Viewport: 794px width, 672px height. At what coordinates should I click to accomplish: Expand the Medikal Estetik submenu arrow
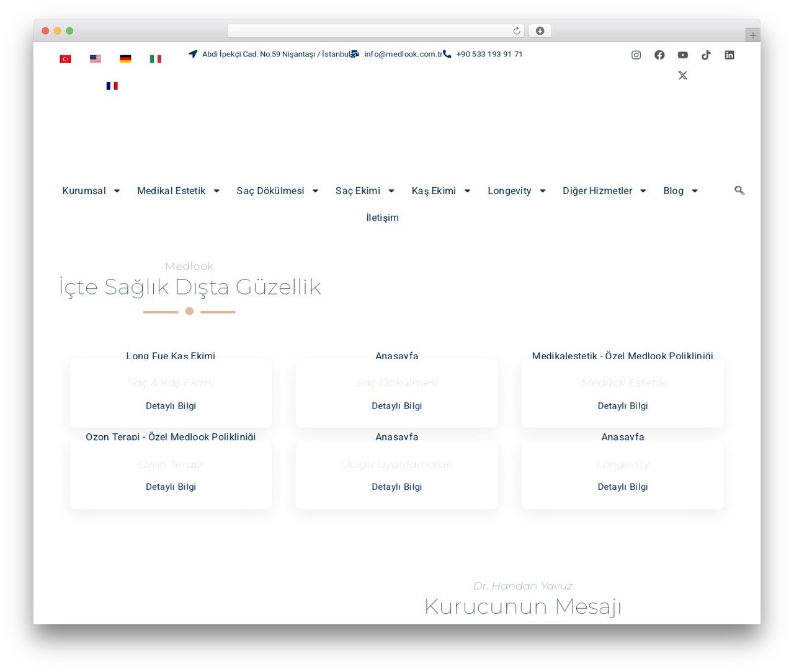click(216, 191)
